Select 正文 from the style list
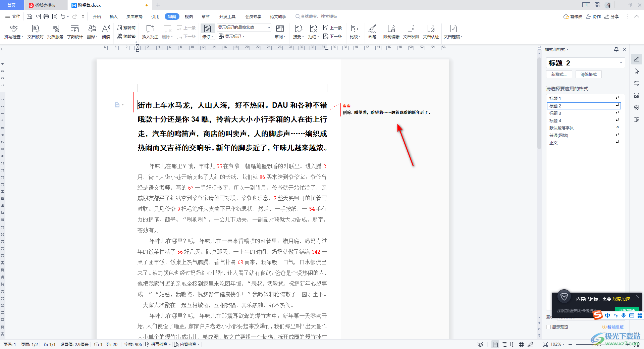 554,143
